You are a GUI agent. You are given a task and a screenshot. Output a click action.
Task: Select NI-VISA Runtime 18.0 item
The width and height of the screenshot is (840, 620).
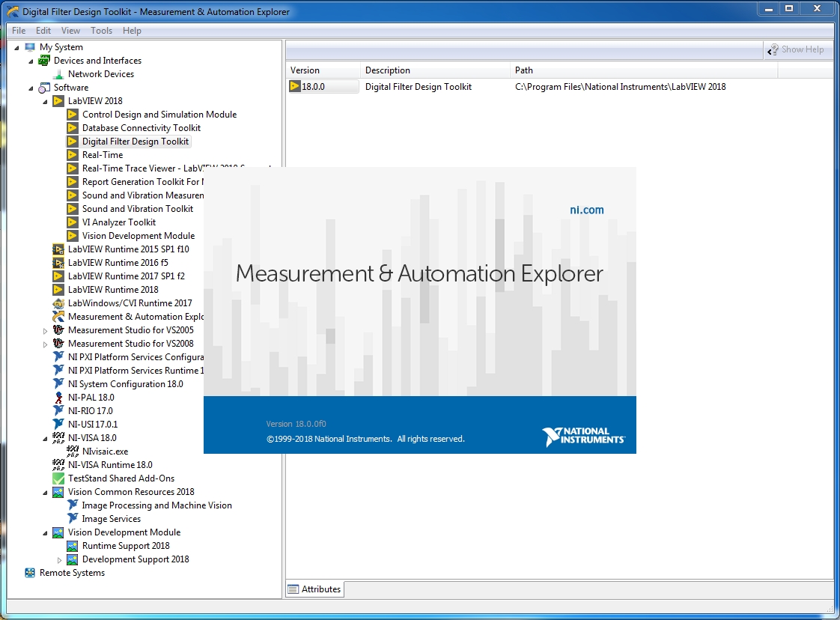(x=110, y=464)
